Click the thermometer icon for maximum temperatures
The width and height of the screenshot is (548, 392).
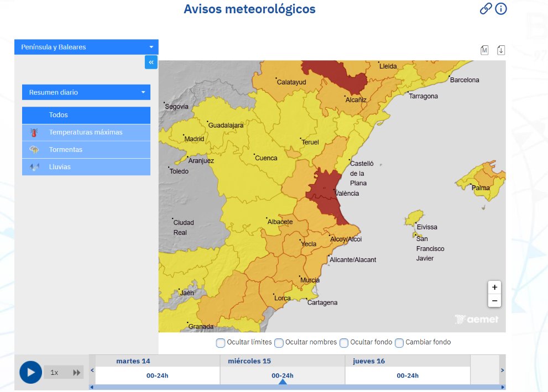[x=34, y=132]
